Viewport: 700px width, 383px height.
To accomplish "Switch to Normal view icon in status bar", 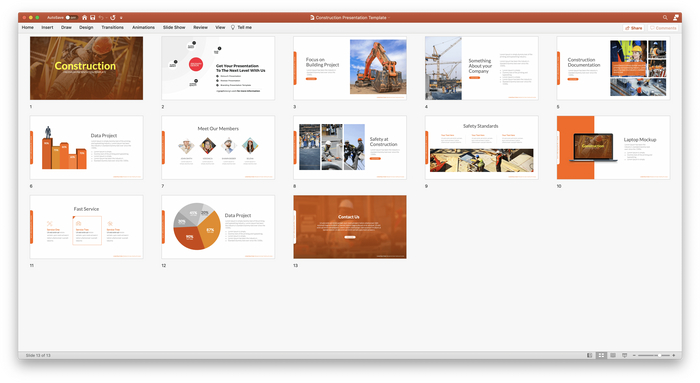I will click(x=590, y=355).
